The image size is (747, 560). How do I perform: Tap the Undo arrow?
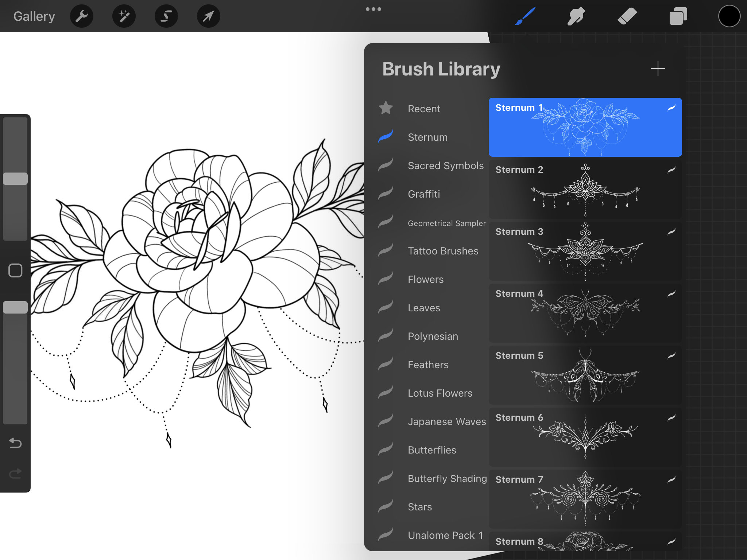pyautogui.click(x=15, y=443)
